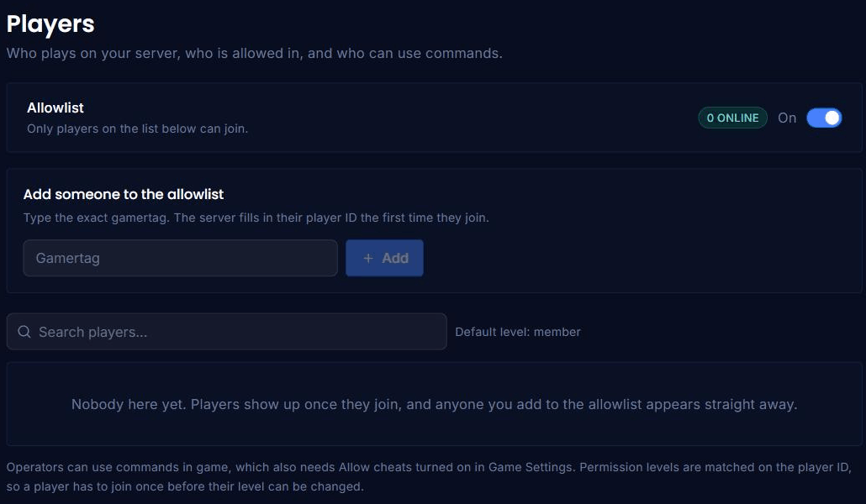Click the On label beside the switch
The image size is (866, 504).
[787, 118]
